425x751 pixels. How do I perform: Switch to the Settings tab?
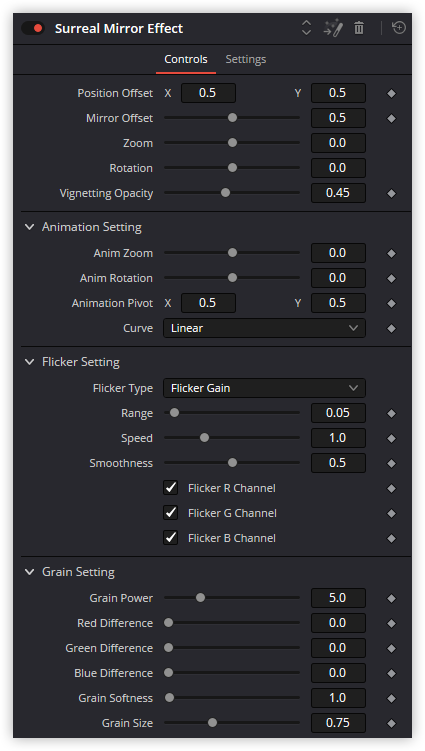click(x=246, y=59)
